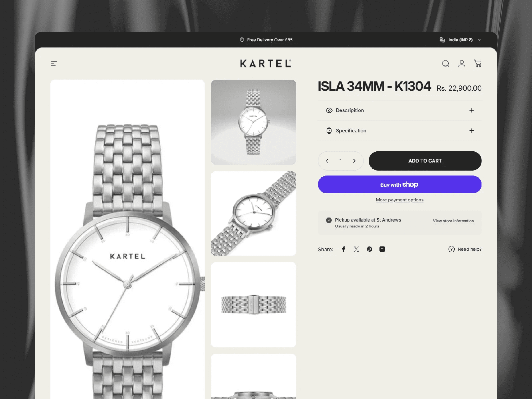Image resolution: width=532 pixels, height=399 pixels.
Task: Open View store information link
Action: point(453,221)
